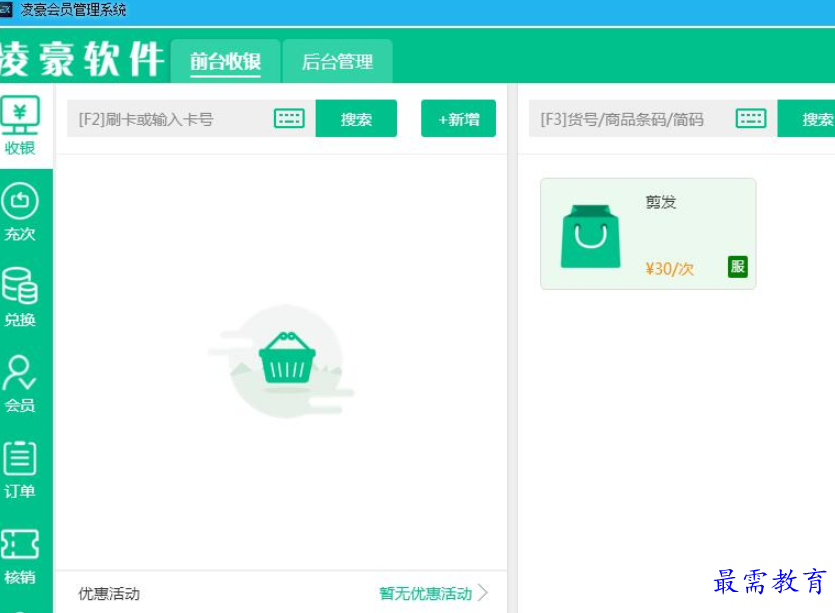Click the shopping bag icon on 剪发 card
Screen dimensions: 835x613
tap(591, 236)
